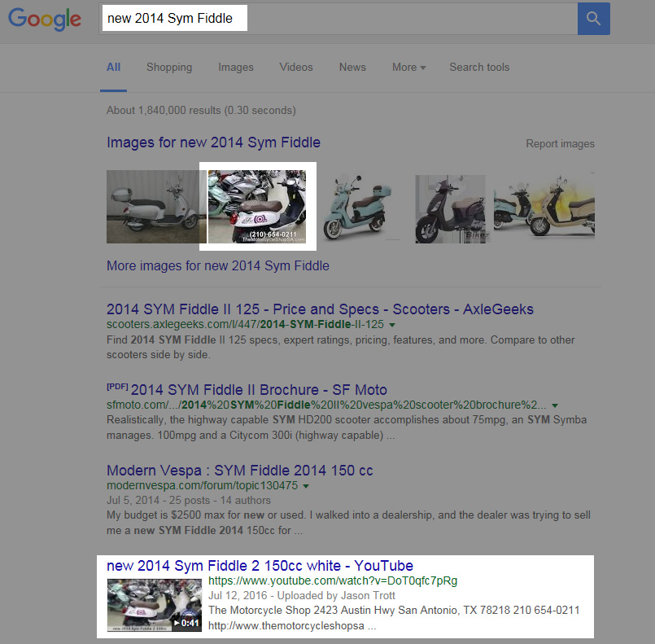Open YouTube Sym Fiddle 2 150cc result

tap(260, 566)
